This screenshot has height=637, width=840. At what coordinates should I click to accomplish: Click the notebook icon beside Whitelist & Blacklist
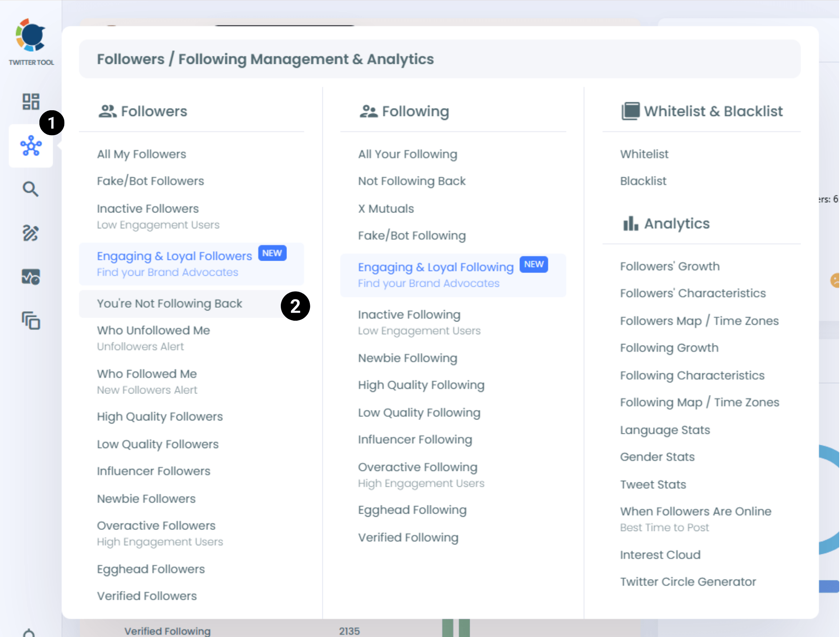click(x=630, y=111)
